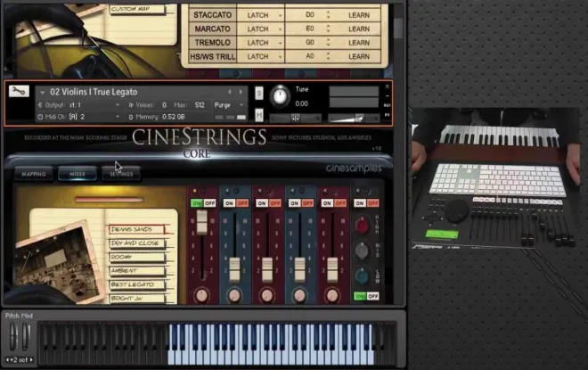Click the red HIGH EQ knob
588x370 pixels.
pos(362,226)
